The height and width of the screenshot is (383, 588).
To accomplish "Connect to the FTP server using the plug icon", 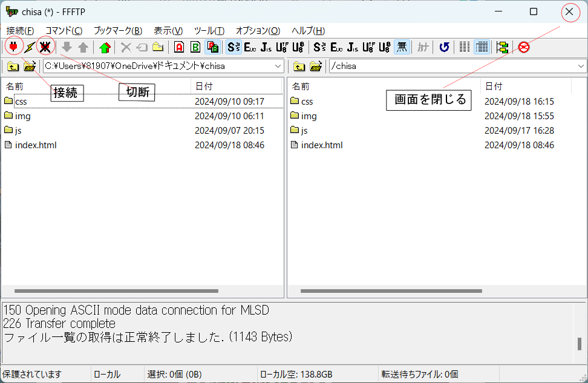I will [13, 47].
